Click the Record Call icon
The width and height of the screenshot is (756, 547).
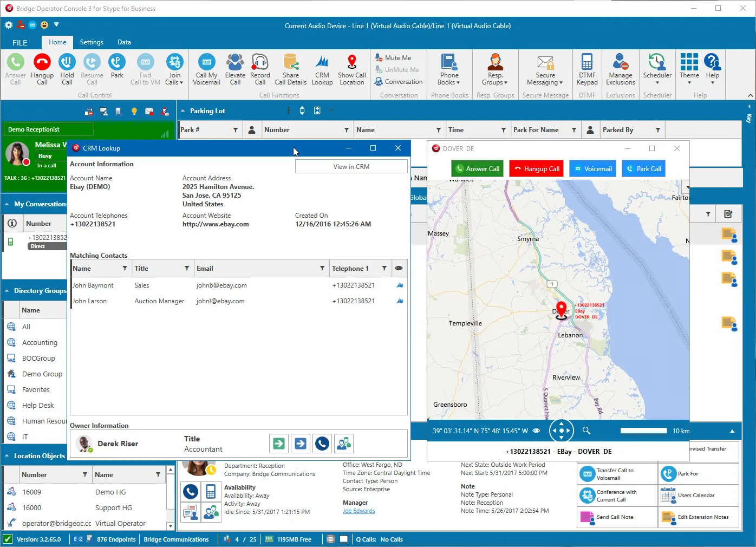260,63
